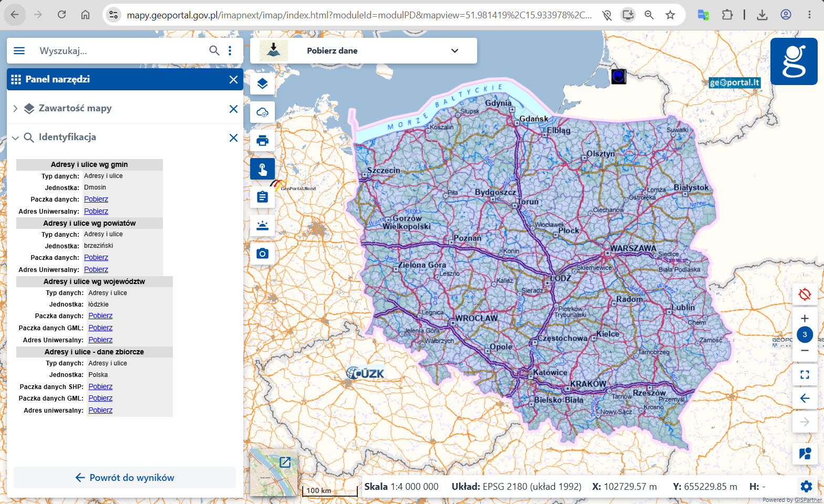This screenshot has height=504, width=824.
Task: Download Paczka danych GML for łódzkie
Action: pos(100,328)
